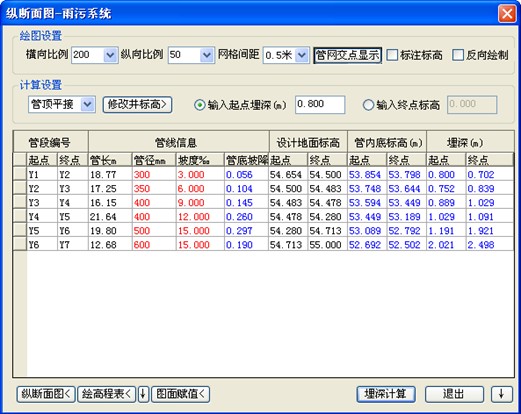Select the row header for pipe Y1-Y2
The width and height of the screenshot is (521, 414).
point(20,174)
